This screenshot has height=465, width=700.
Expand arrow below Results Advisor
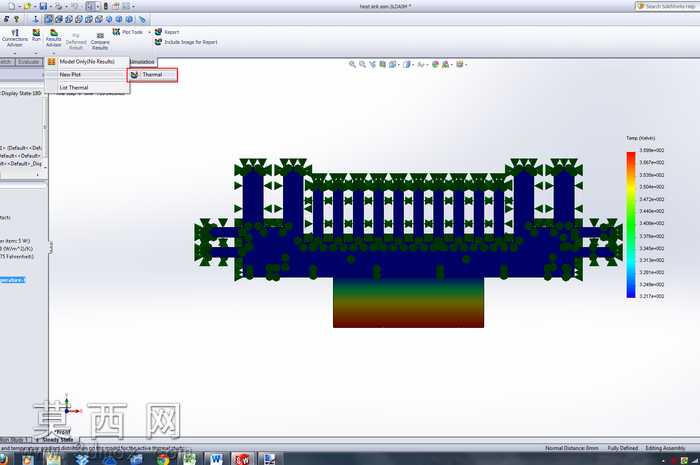pyautogui.click(x=54, y=53)
